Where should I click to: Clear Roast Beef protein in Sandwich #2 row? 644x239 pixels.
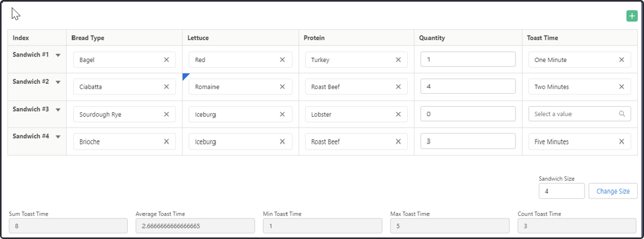click(x=399, y=87)
